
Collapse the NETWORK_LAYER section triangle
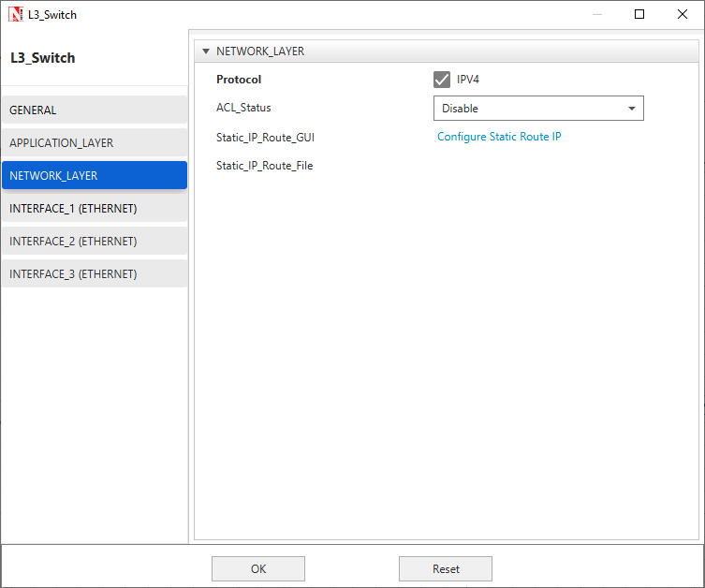206,51
